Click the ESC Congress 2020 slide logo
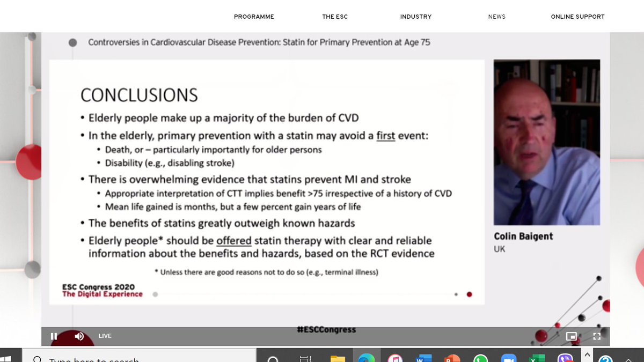 [103, 291]
